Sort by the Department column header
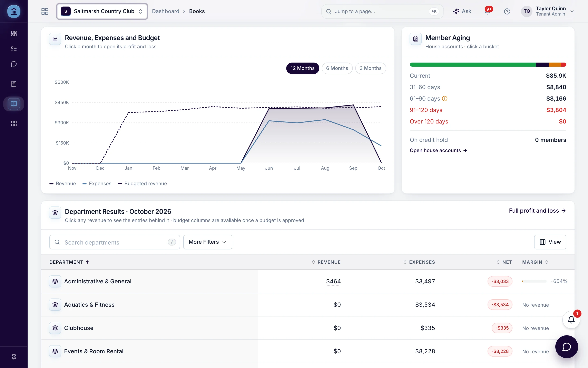Screen dimensions: 588x368 pos(69,262)
